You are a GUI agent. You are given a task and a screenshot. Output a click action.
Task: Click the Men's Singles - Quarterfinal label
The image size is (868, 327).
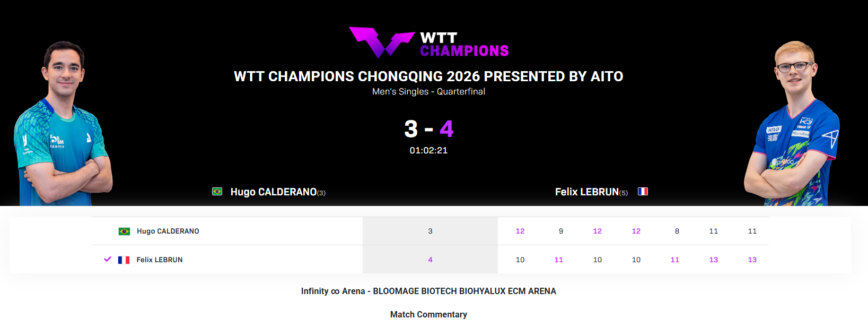(428, 92)
